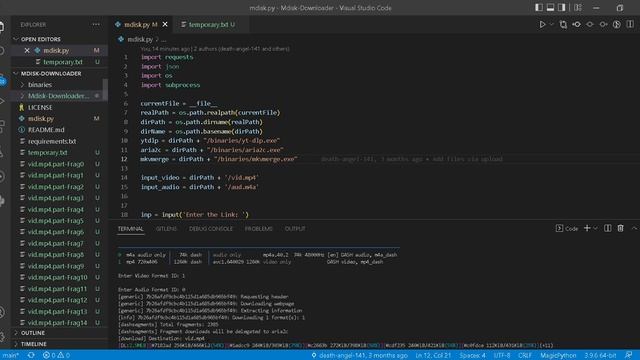Close the mdisk.py editor tab

tap(165, 24)
